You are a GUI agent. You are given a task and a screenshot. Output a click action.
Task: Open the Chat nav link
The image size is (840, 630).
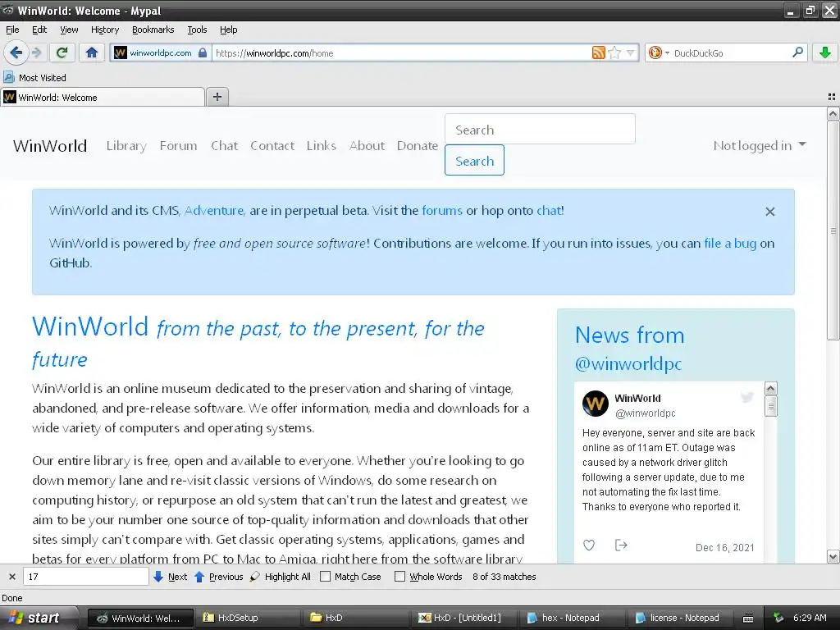point(225,146)
